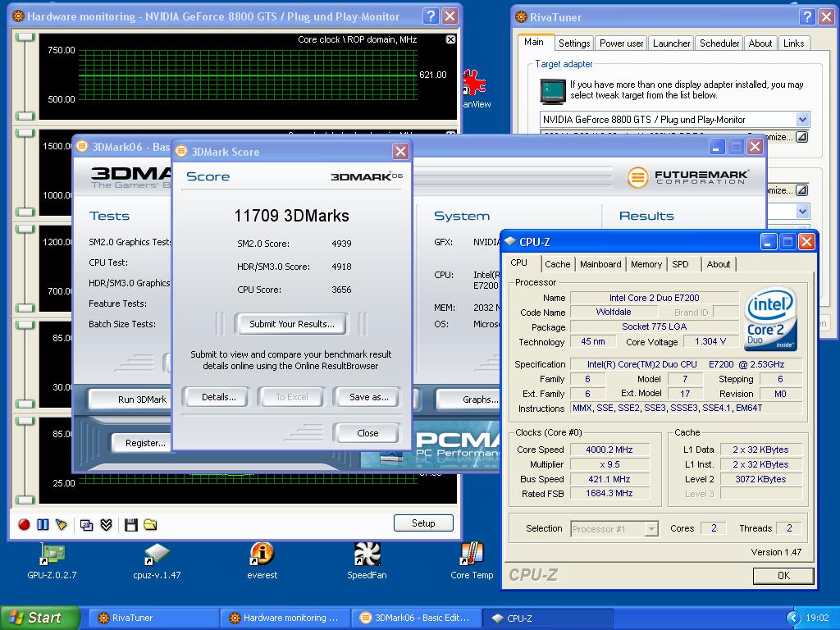Select the Launcher tab in RivaTuner
This screenshot has width=840, height=630.
(x=671, y=43)
